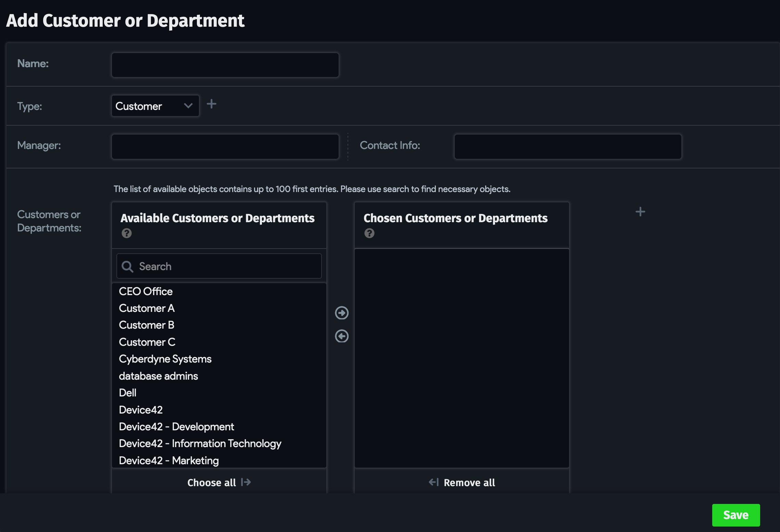
Task: Select the CEO Office entry
Action: pyautogui.click(x=145, y=291)
